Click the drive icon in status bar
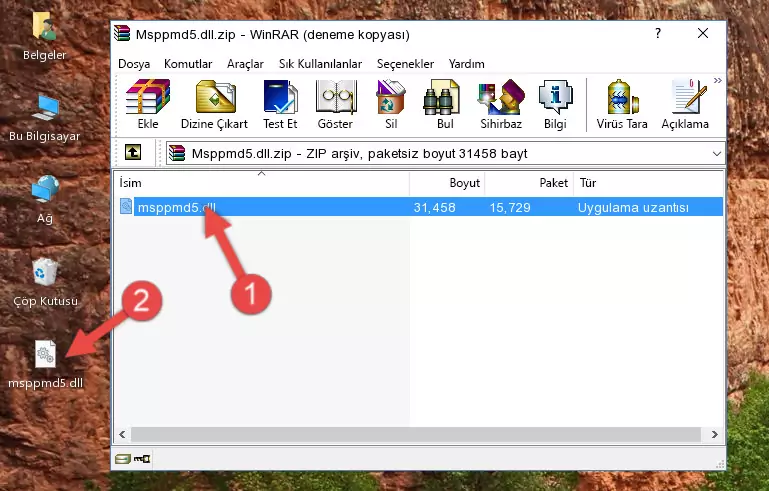769x491 pixels. [x=123, y=459]
